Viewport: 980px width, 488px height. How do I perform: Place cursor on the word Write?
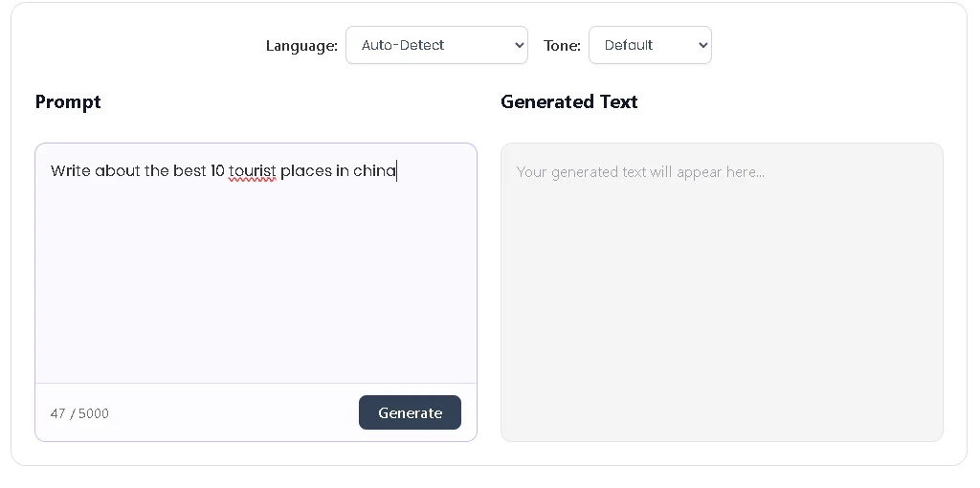point(70,171)
